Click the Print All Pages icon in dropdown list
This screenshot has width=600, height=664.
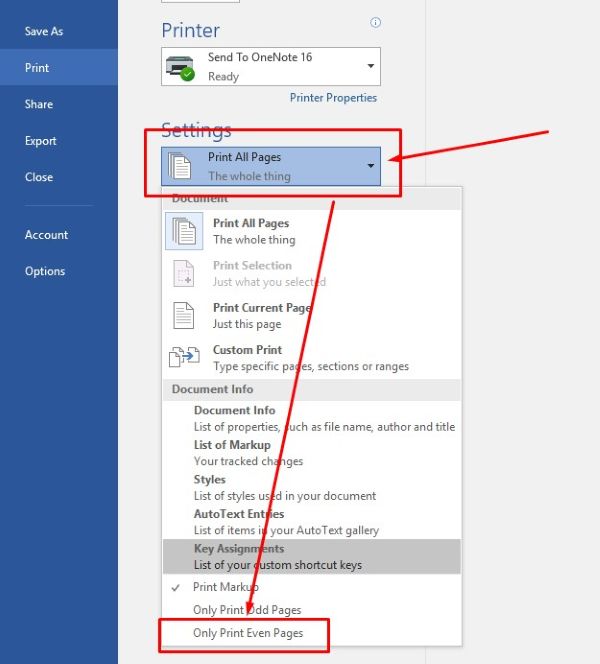pyautogui.click(x=184, y=231)
